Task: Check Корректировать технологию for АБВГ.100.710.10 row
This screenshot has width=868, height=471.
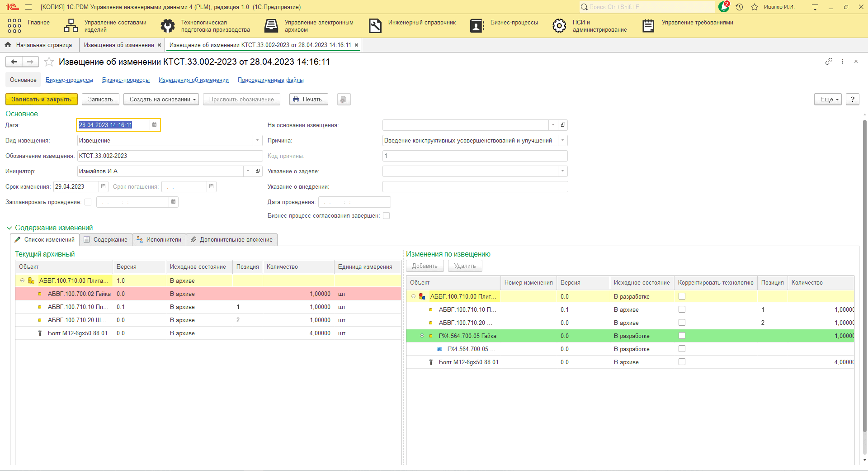Action: (682, 309)
